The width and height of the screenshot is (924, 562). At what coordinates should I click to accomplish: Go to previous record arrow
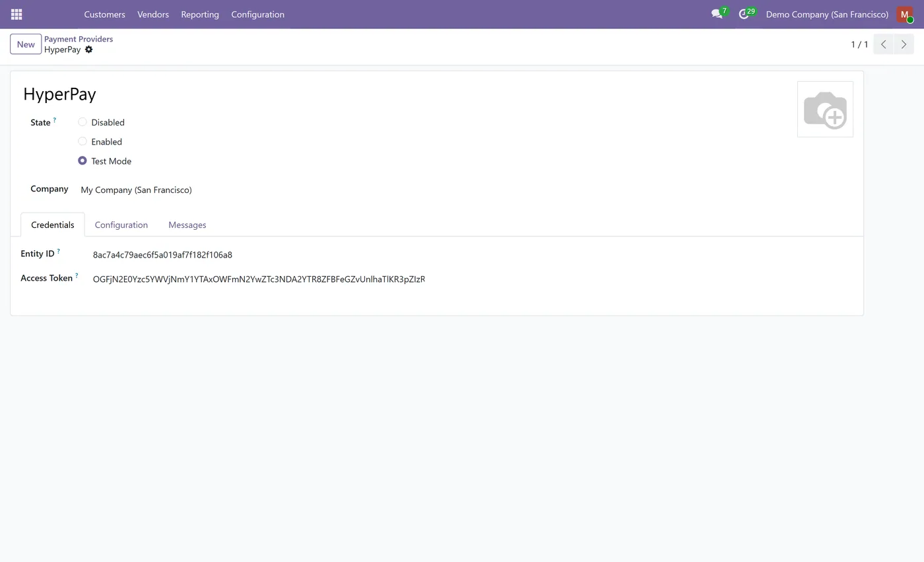[x=883, y=44]
